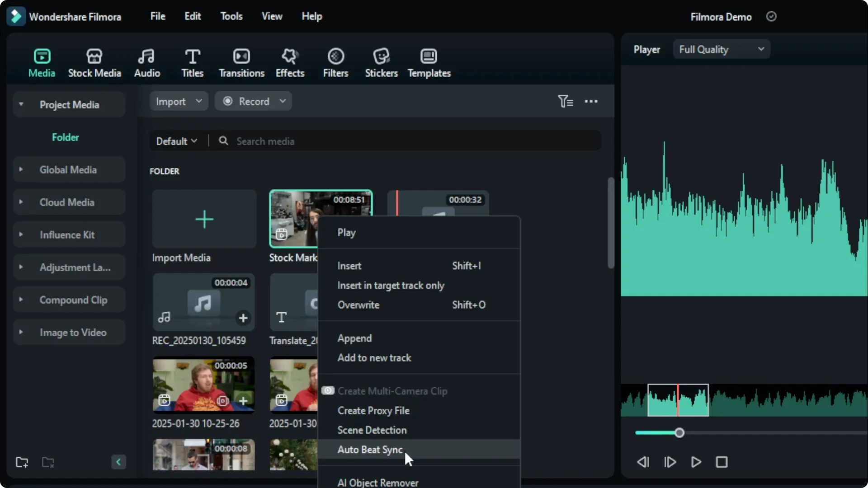
Task: Select Scene Detection from the context menu
Action: (372, 430)
